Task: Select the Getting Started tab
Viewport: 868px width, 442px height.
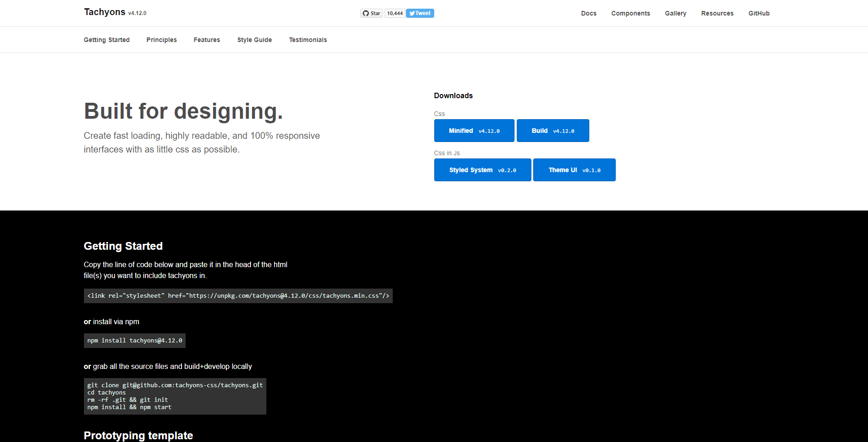Action: pyautogui.click(x=107, y=40)
